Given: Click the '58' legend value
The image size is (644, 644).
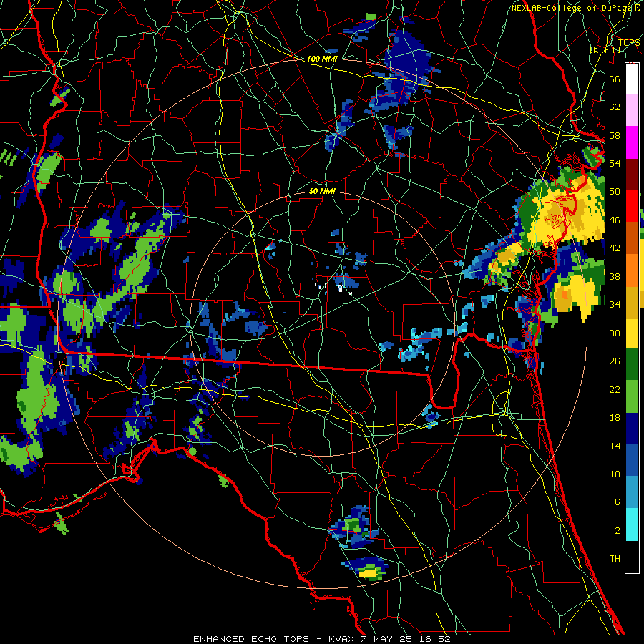Looking at the screenshot, I should 615,135.
